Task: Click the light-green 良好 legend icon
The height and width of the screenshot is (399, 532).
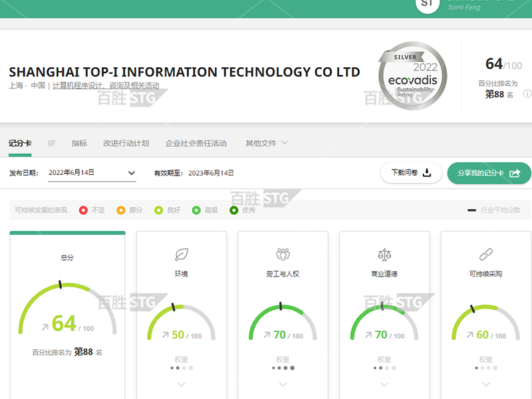Action: (x=158, y=210)
